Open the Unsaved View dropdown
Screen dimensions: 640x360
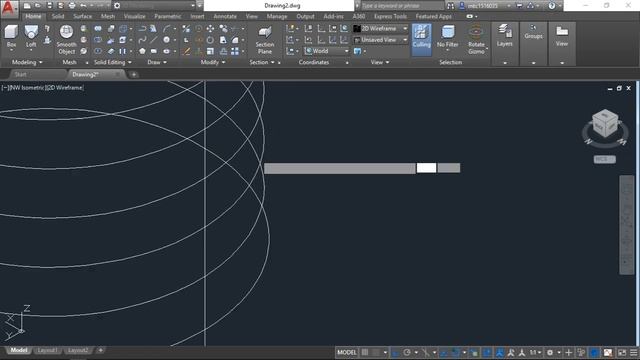tap(380, 40)
